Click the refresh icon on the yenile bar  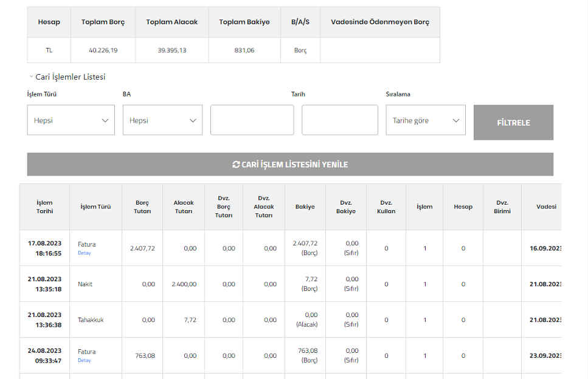tap(236, 165)
